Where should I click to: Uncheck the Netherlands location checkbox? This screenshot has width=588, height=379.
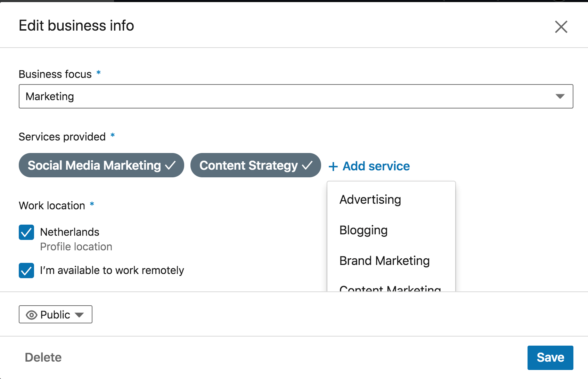point(26,232)
